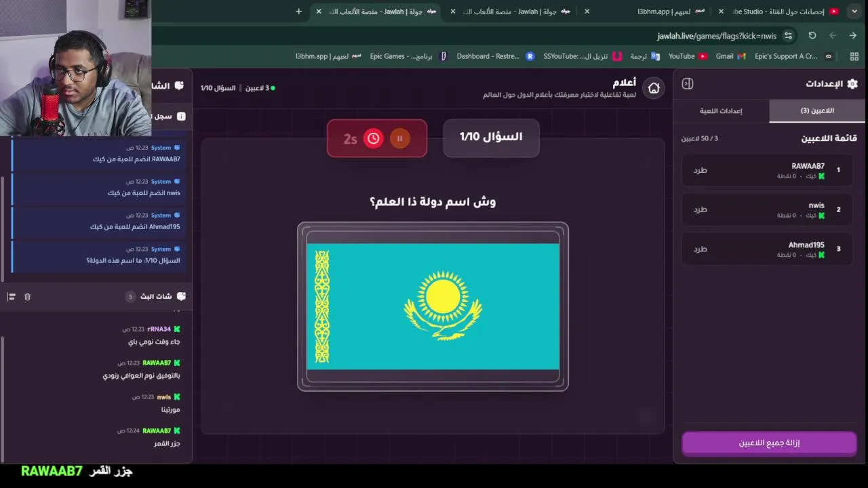
Task: Kick player nwis with طرد
Action: [700, 209]
